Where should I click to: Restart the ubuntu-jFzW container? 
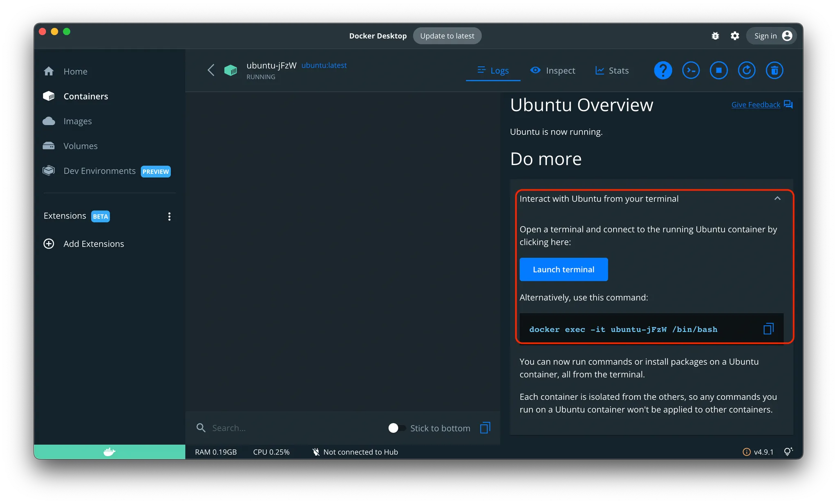(x=746, y=70)
